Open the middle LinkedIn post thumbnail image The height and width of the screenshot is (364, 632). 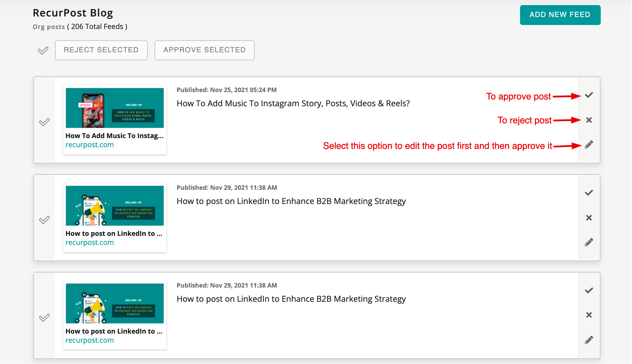(115, 206)
